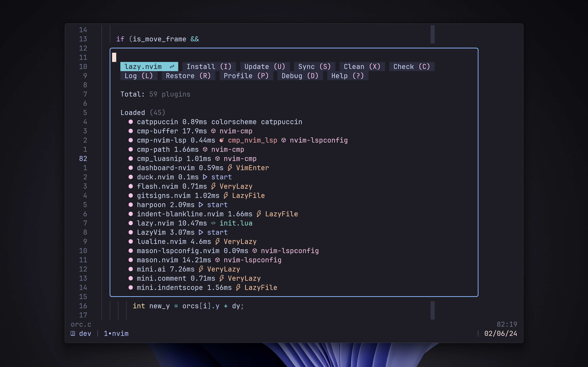This screenshot has width=588, height=367.
Task: Select the mason.nvim plugin entry
Action: pyautogui.click(x=158, y=260)
